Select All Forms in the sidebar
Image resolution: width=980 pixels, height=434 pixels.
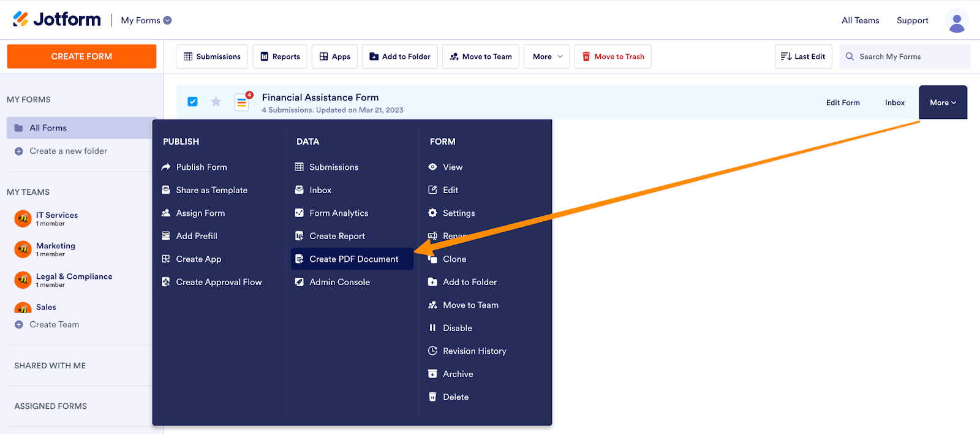pyautogui.click(x=48, y=128)
